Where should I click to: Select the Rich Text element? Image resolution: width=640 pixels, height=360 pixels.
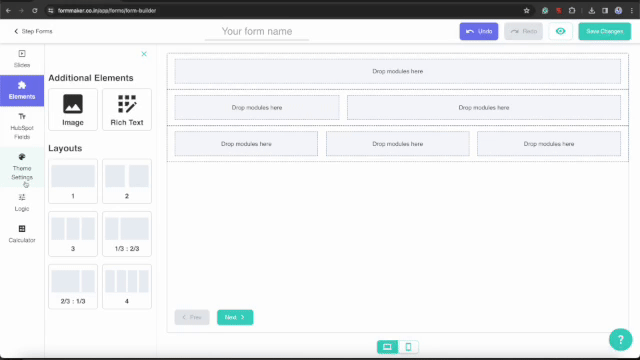tap(127, 109)
